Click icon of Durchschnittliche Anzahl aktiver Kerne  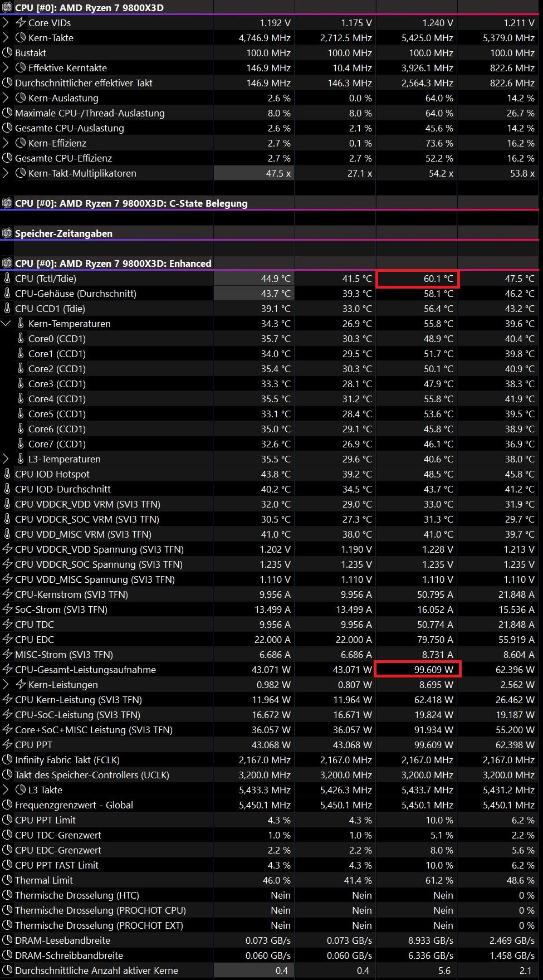(x=7, y=971)
